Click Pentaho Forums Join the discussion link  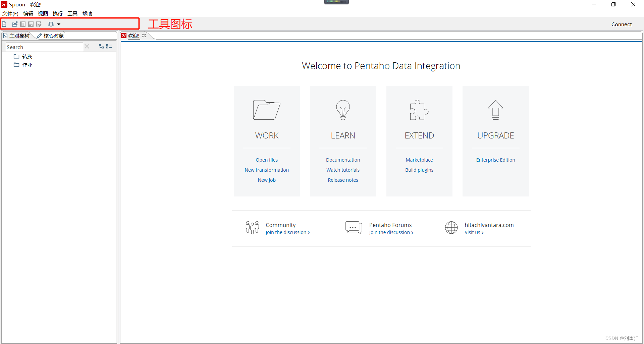[391, 232]
